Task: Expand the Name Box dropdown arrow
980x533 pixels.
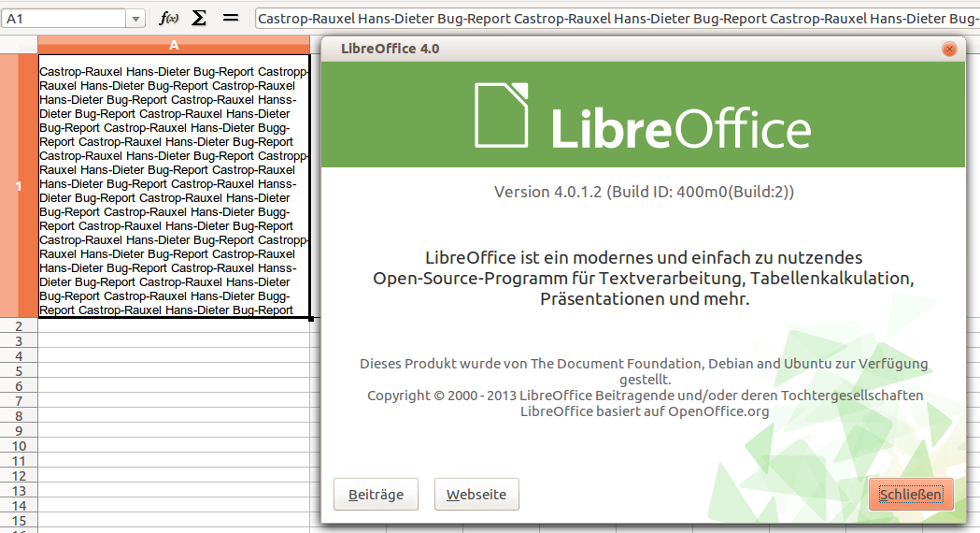Action: click(x=136, y=19)
